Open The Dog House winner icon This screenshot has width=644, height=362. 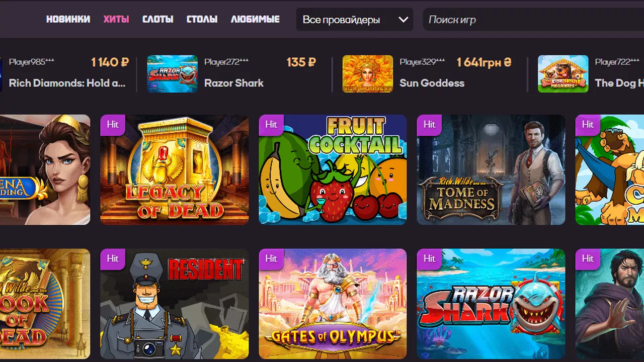[x=563, y=74]
